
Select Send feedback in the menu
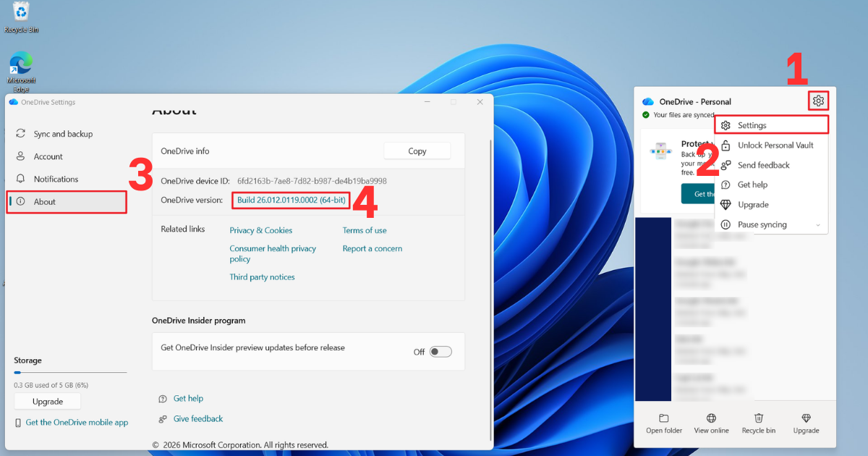point(771,165)
